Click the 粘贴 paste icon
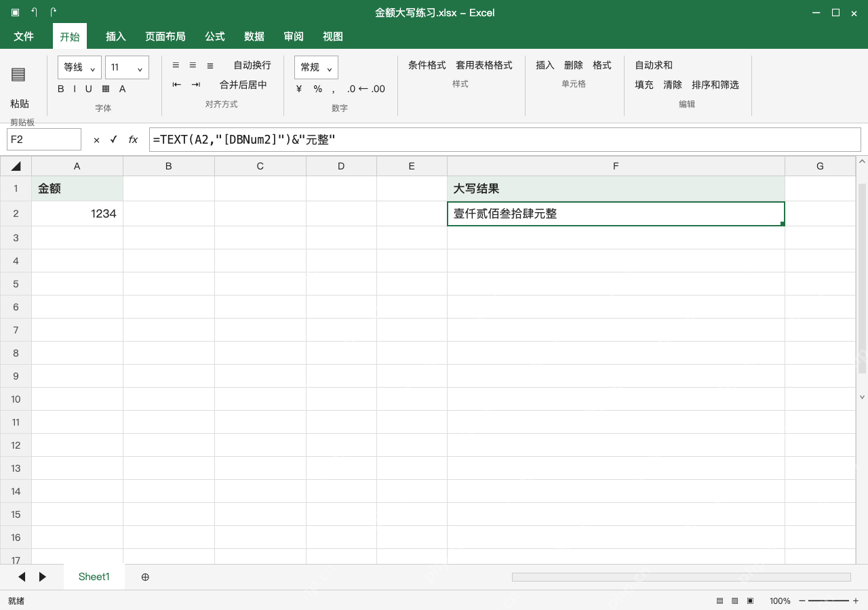This screenshot has height=610, width=868. (x=18, y=75)
